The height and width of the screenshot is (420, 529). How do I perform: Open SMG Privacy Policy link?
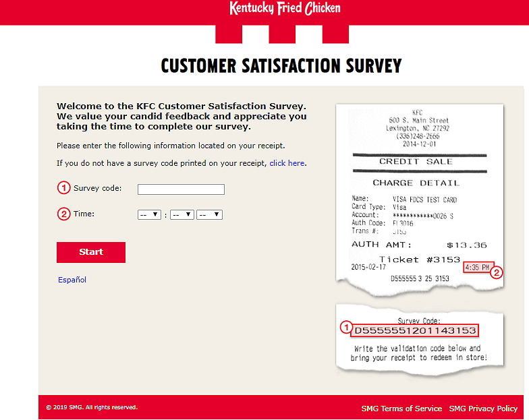click(x=483, y=409)
